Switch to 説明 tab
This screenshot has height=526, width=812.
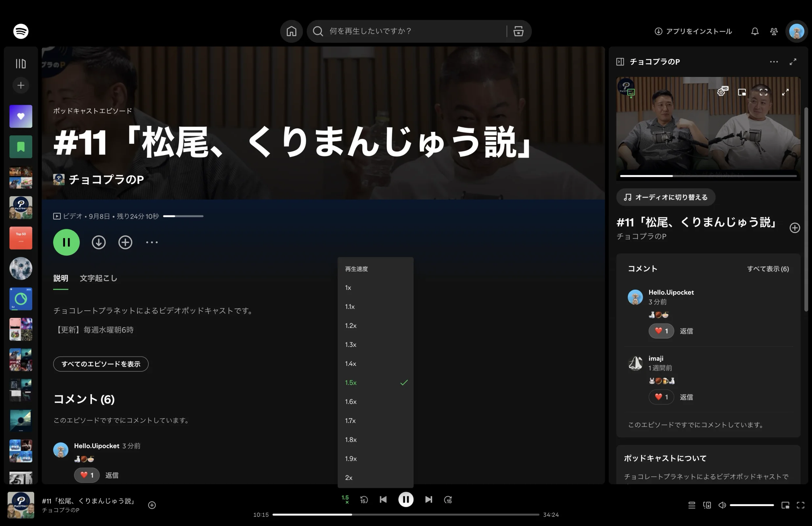[x=61, y=278]
